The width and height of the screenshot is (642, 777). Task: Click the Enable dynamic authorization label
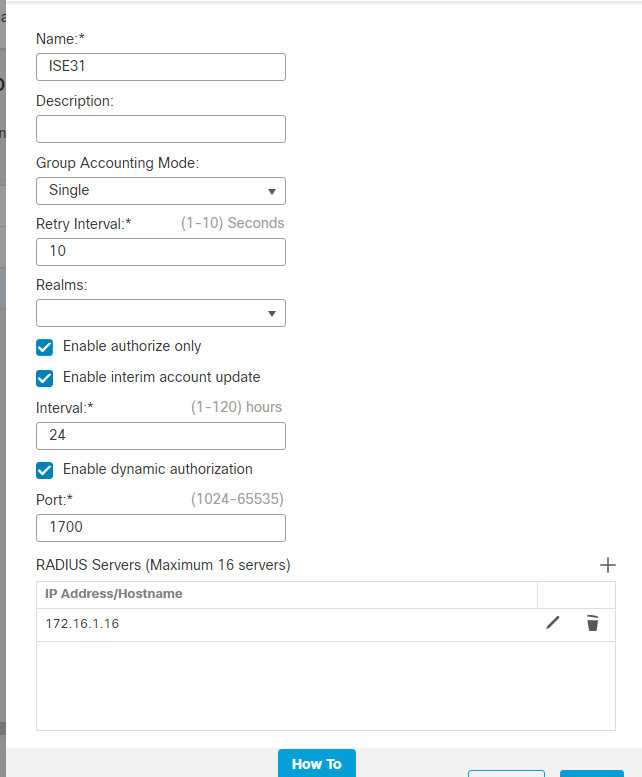point(158,469)
